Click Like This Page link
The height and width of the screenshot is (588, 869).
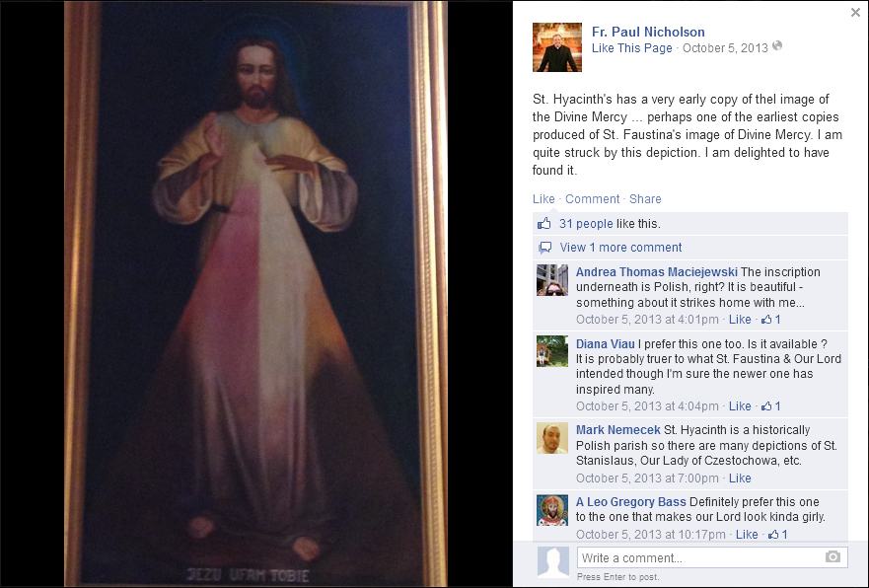coord(632,48)
